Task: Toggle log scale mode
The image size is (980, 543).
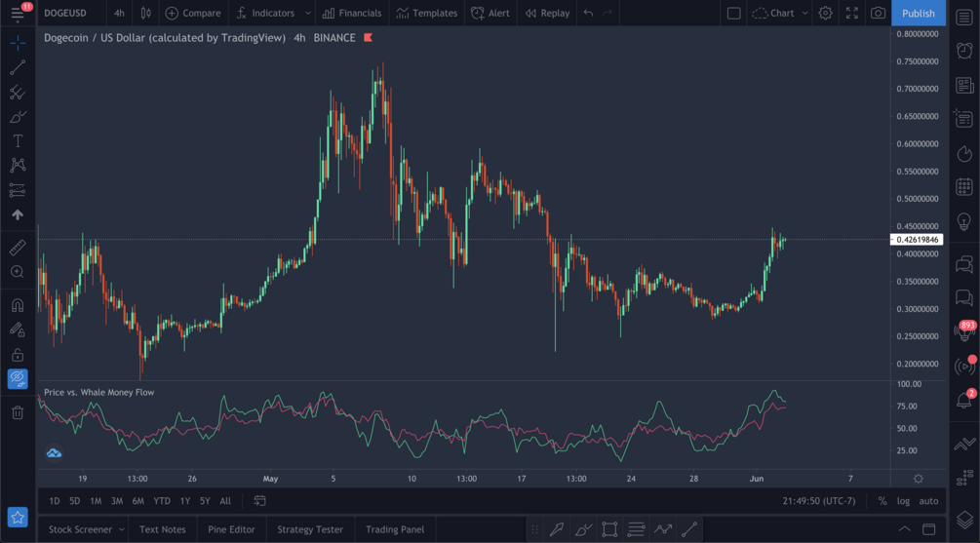Action: pos(903,500)
